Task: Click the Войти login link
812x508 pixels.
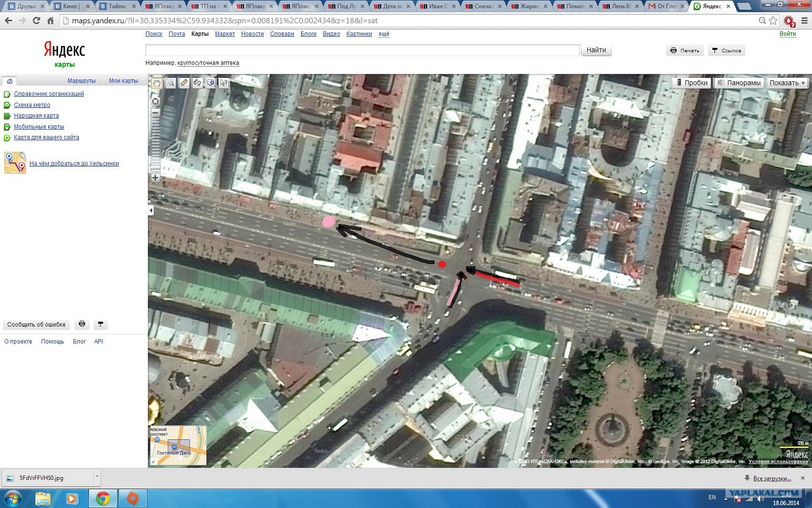Action: pos(788,34)
